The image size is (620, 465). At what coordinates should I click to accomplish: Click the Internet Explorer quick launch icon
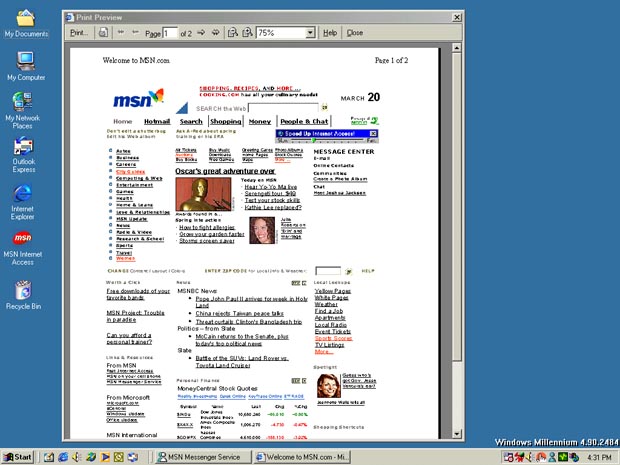coord(63,457)
